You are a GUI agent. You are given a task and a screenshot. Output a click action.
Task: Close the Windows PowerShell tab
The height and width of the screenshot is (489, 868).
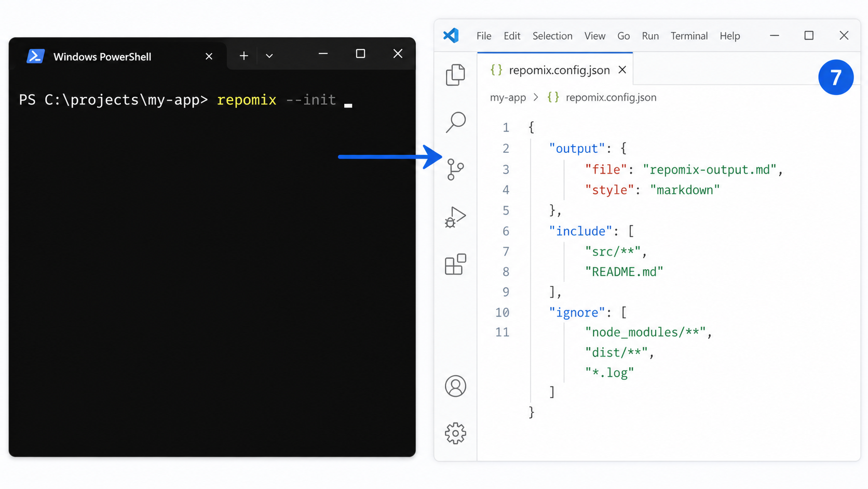point(209,56)
